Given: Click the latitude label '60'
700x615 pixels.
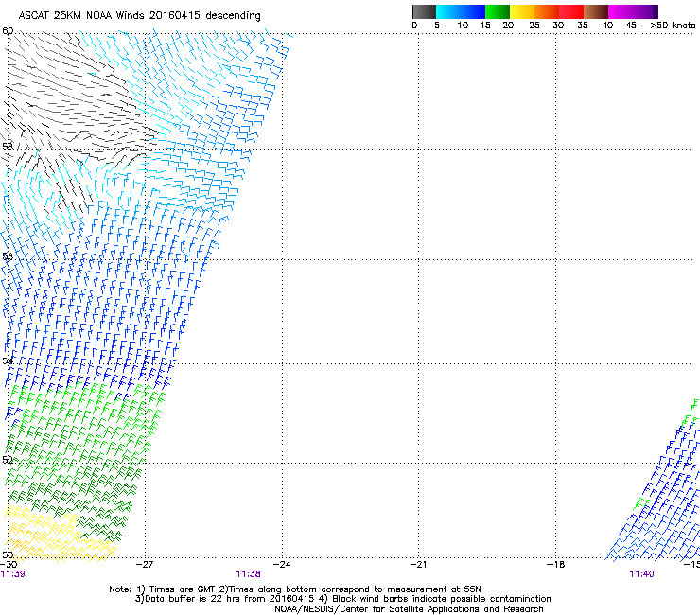Looking at the screenshot, I should (x=8, y=31).
